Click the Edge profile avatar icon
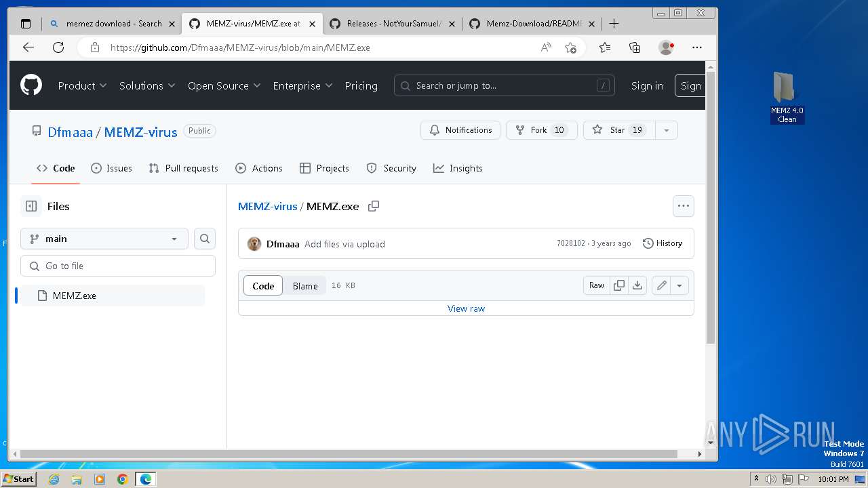Image resolution: width=868 pixels, height=488 pixels. pyautogui.click(x=666, y=47)
